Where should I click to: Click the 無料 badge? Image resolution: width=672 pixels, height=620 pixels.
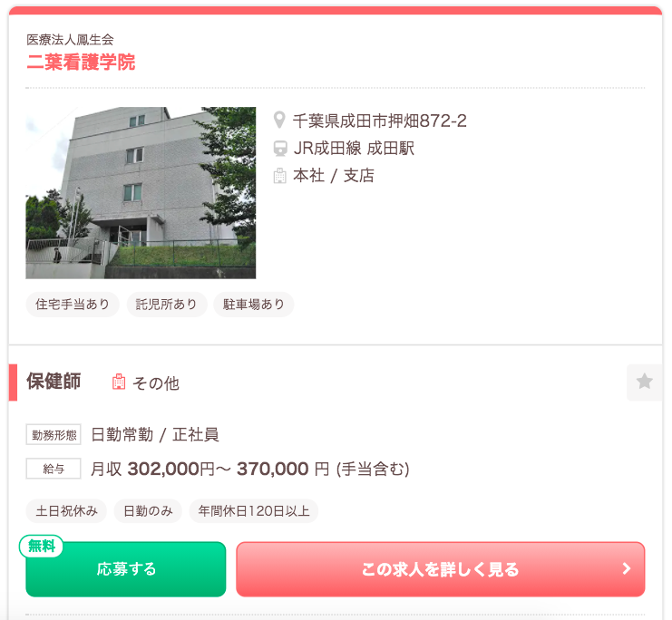tap(41, 546)
